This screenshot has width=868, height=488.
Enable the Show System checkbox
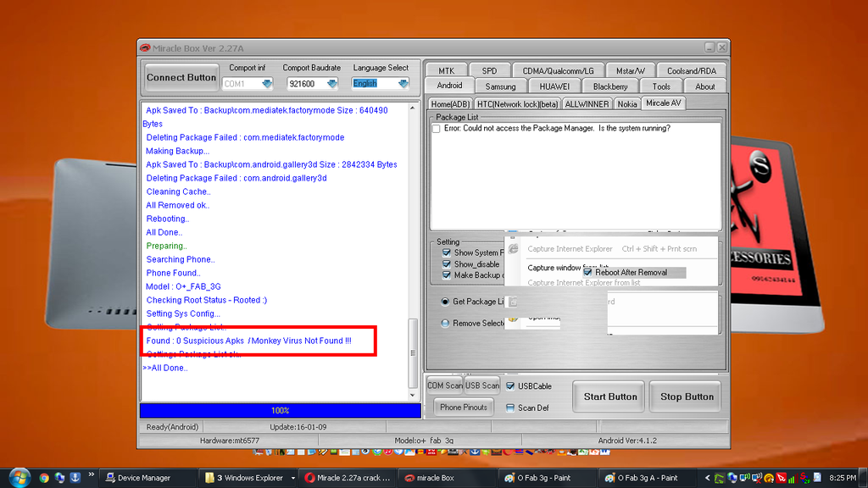446,252
